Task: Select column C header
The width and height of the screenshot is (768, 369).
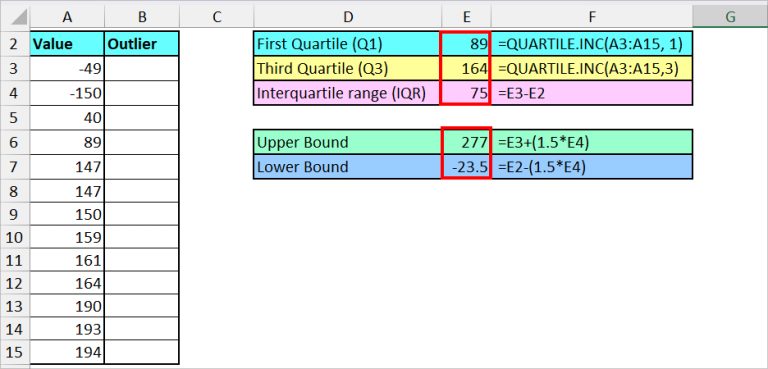Action: click(216, 17)
